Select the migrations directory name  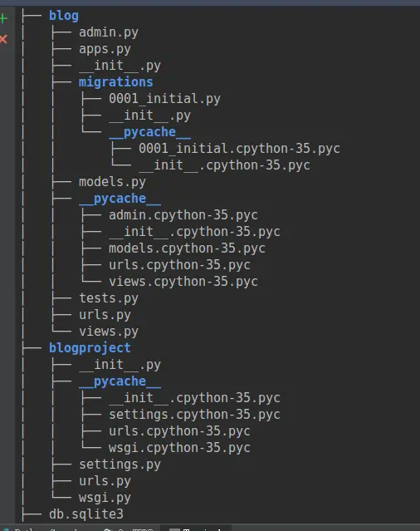tap(116, 82)
